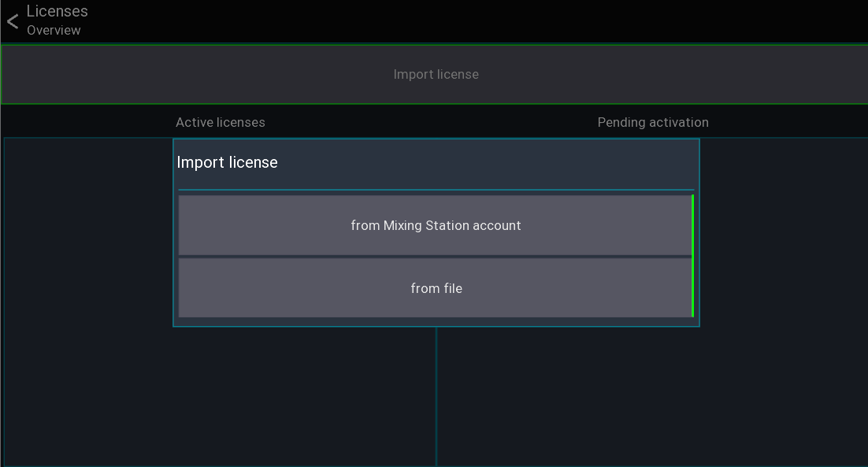Viewport: 868px width, 467px height.
Task: Click the green scrollbar in the dialog
Action: pos(692,256)
